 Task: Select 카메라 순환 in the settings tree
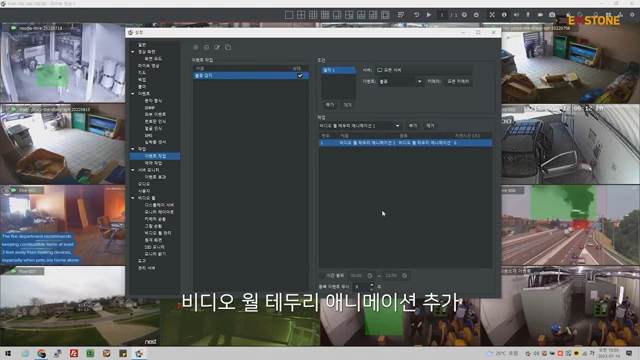click(156, 219)
